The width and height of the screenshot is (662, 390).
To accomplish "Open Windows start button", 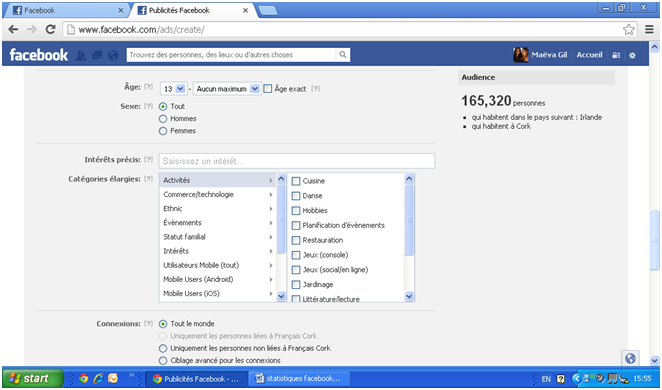I will tap(33, 379).
